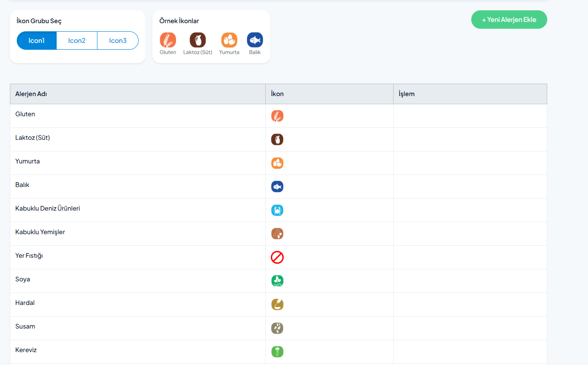Click the red prohibited icon in Yer Fıstığı row
This screenshot has width=588, height=365.
click(277, 257)
